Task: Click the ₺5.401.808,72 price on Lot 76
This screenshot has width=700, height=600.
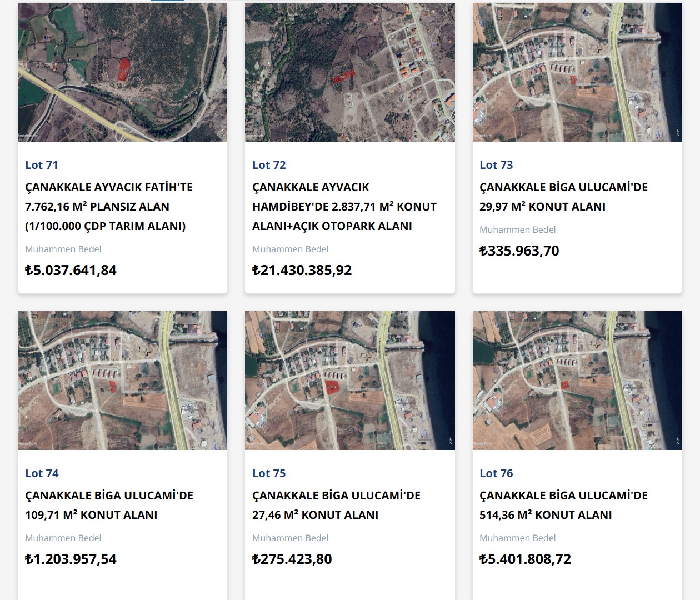Action: (525, 559)
